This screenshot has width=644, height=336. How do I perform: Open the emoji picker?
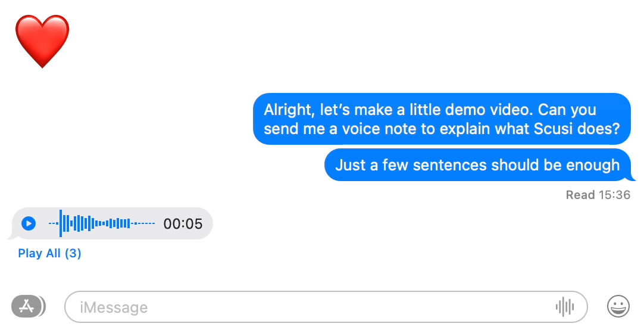tap(618, 306)
